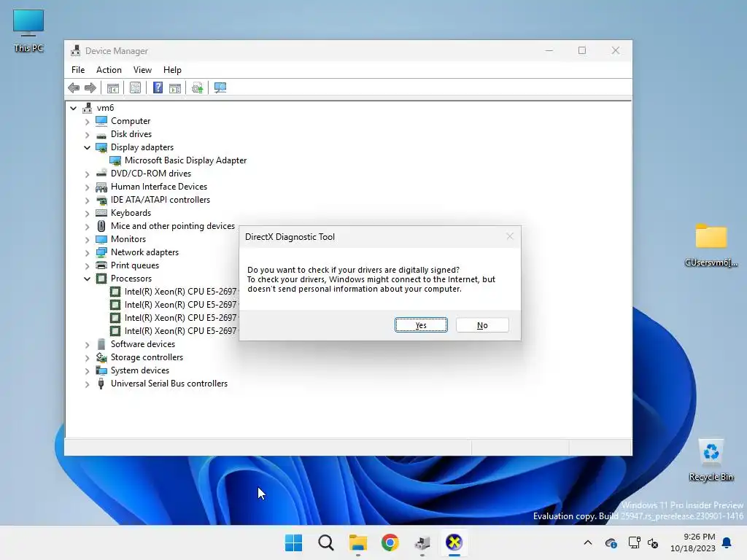Click the DirectX Diagnostic Tool taskbar icon

coord(454,542)
